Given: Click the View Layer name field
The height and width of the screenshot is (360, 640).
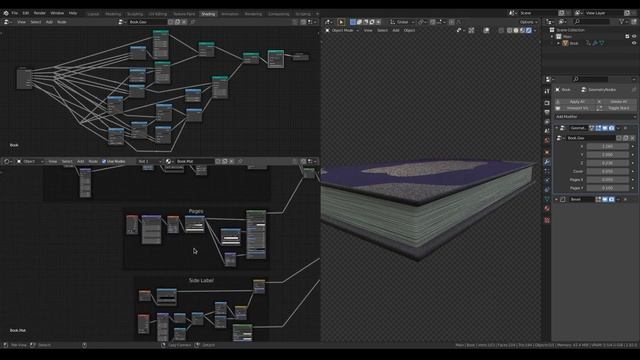Looking at the screenshot, I should click(x=603, y=13).
